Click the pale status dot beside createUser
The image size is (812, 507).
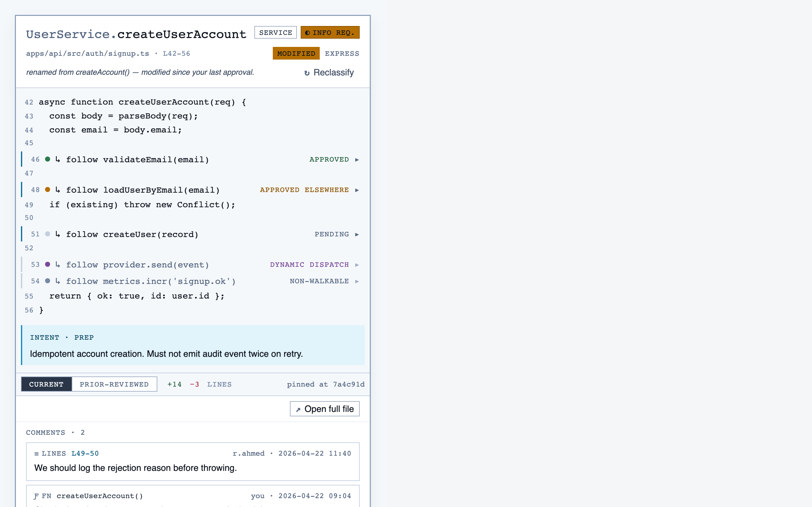(x=48, y=234)
